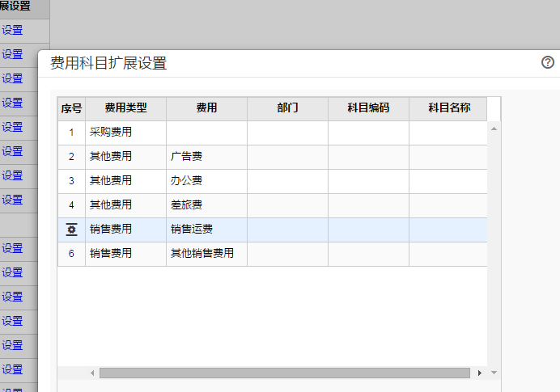Click the bottom fully visible 设置 link

pyautogui.click(x=12, y=369)
